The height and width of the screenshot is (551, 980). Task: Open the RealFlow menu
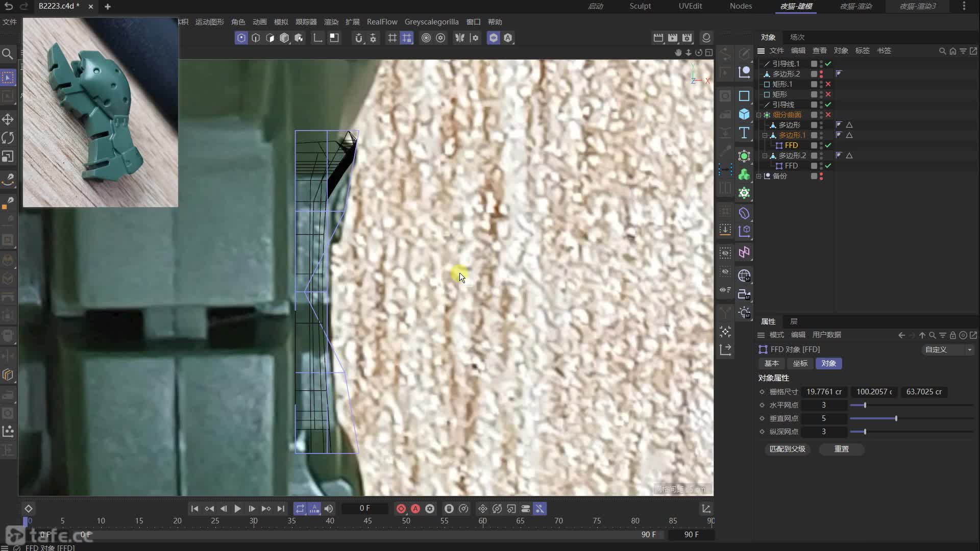coord(382,22)
